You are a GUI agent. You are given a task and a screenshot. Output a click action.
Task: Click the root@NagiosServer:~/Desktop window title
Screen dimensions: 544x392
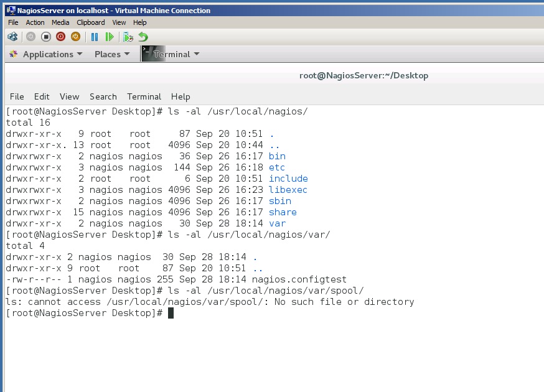(x=363, y=76)
